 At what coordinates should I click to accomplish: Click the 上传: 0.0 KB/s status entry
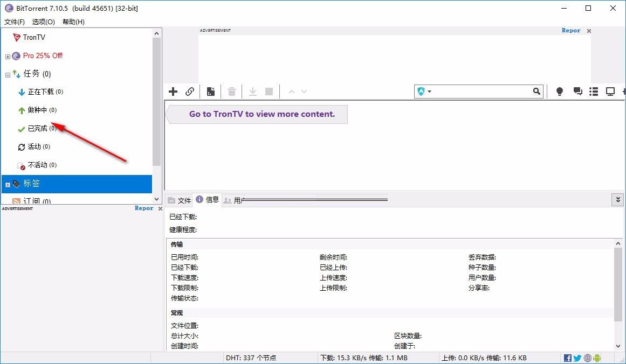coord(484,358)
